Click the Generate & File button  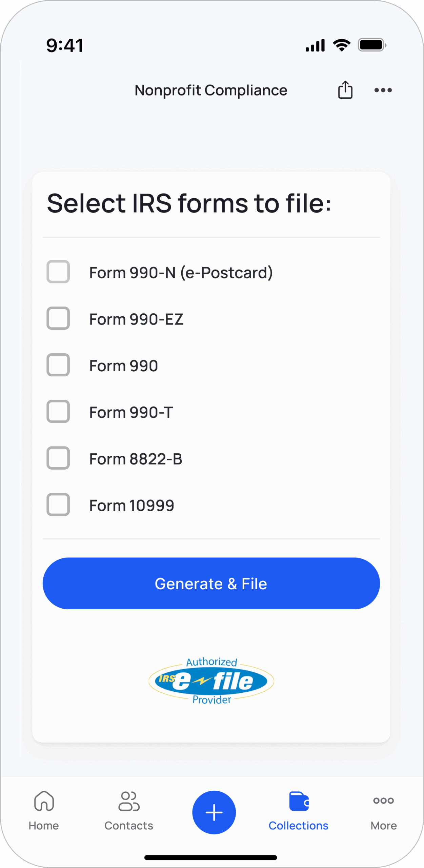tap(211, 584)
